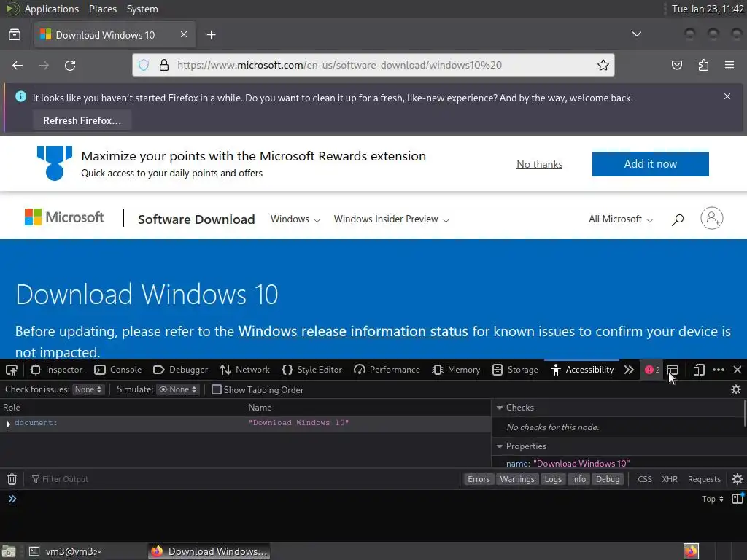Screen dimensions: 747x560
Task: Open the Extensions puzzle icon
Action: (x=703, y=65)
